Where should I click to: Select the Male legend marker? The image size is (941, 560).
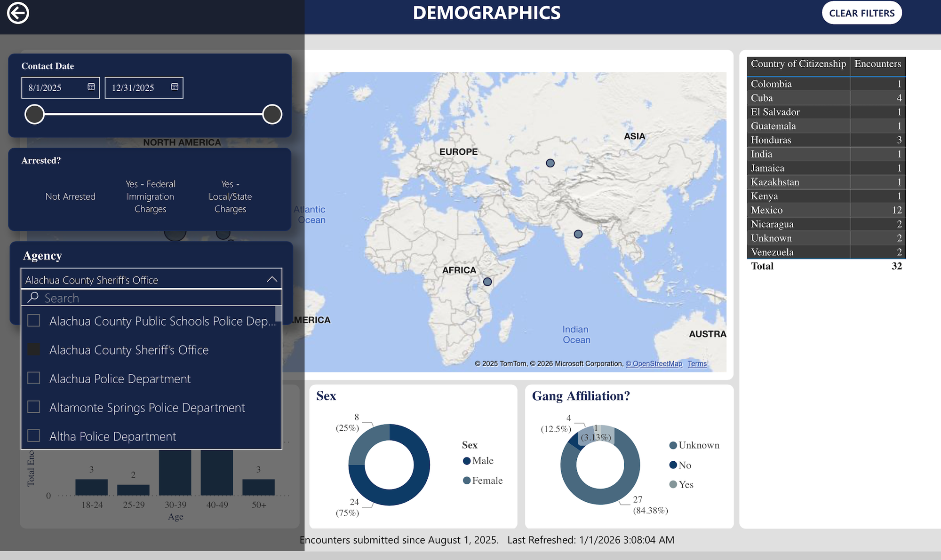467,461
